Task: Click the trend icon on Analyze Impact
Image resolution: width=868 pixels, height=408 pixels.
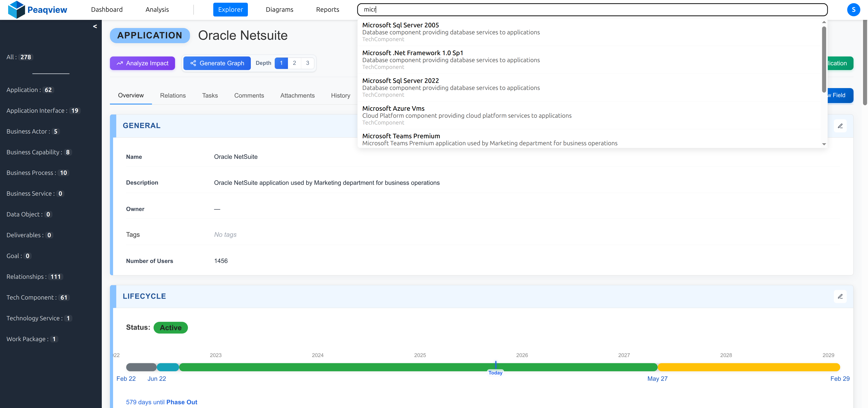Action: coord(120,63)
